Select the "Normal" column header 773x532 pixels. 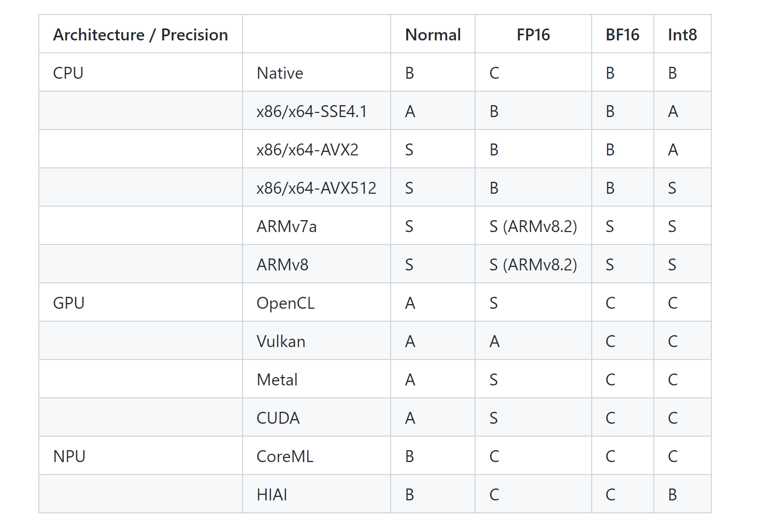(433, 35)
